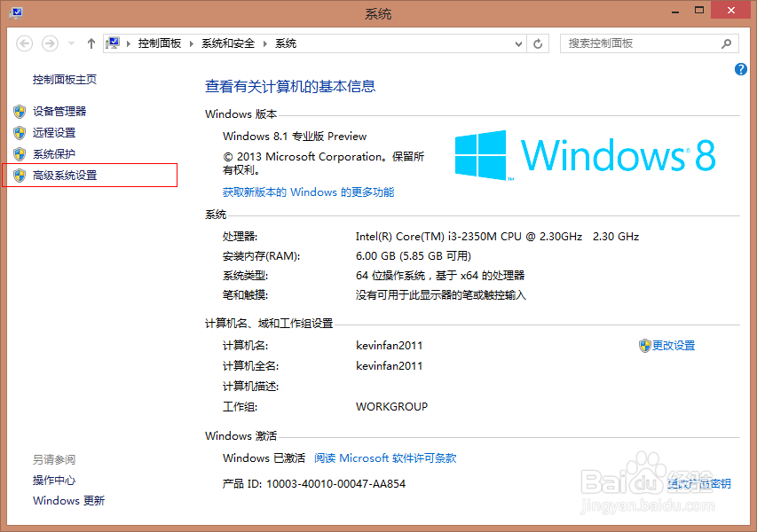The width and height of the screenshot is (757, 532).
Task: Select the text 没有可用于此显示器的笔或触控输入
Action: click(441, 294)
